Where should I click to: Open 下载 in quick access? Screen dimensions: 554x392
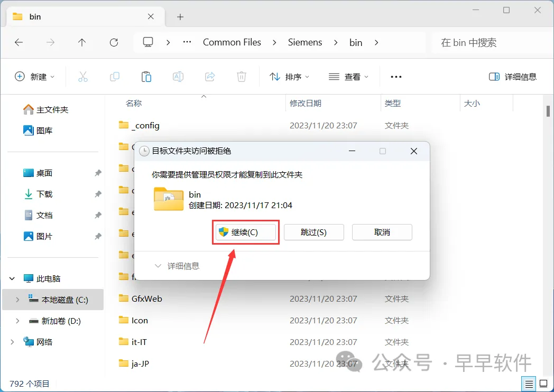(x=44, y=194)
